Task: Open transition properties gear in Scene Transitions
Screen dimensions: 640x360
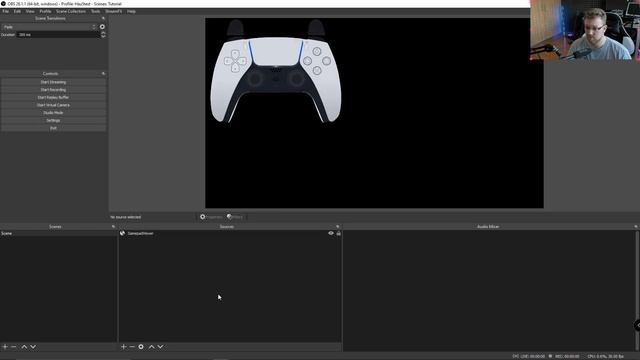Action: pyautogui.click(x=102, y=27)
